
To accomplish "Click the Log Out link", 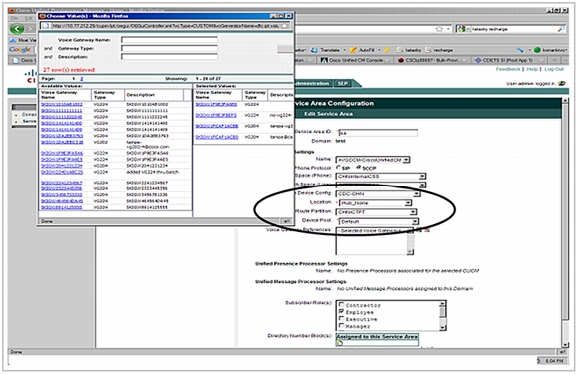I will point(554,69).
